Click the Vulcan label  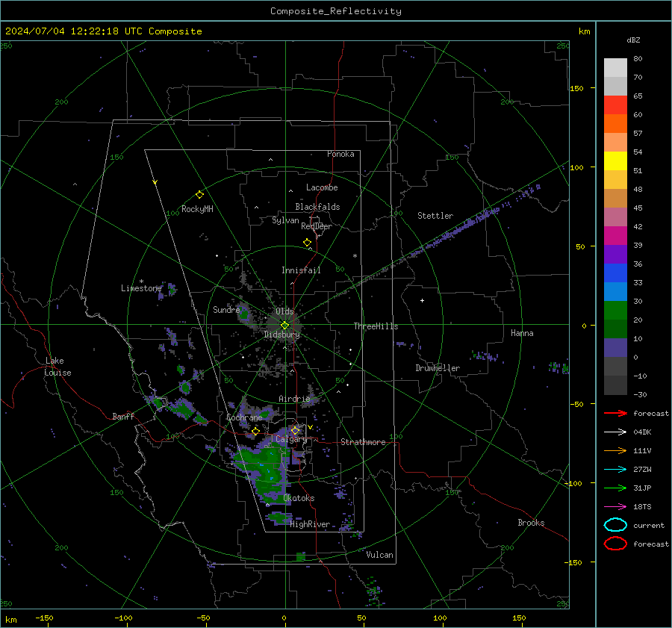click(380, 555)
